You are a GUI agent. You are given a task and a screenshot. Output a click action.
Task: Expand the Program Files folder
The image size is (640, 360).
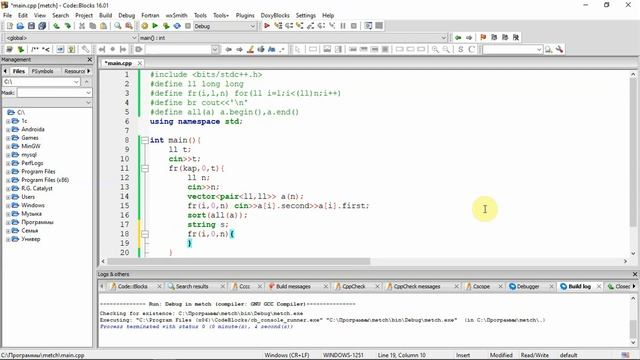click(8, 172)
